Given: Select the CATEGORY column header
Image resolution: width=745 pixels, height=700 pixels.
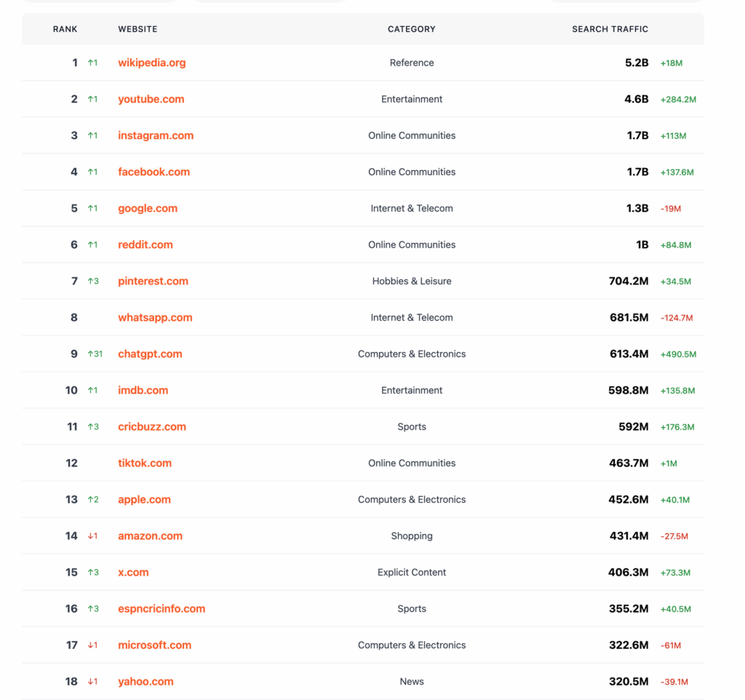Looking at the screenshot, I should (411, 29).
